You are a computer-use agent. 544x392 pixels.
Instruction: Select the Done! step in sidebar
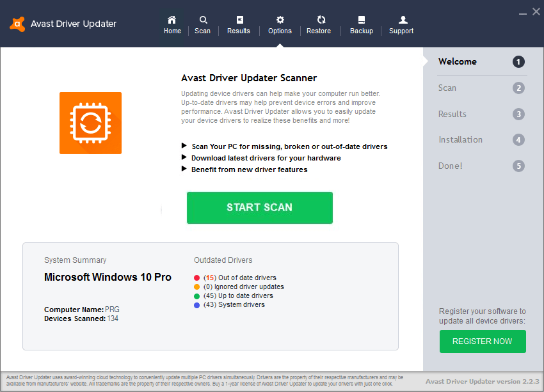point(451,166)
